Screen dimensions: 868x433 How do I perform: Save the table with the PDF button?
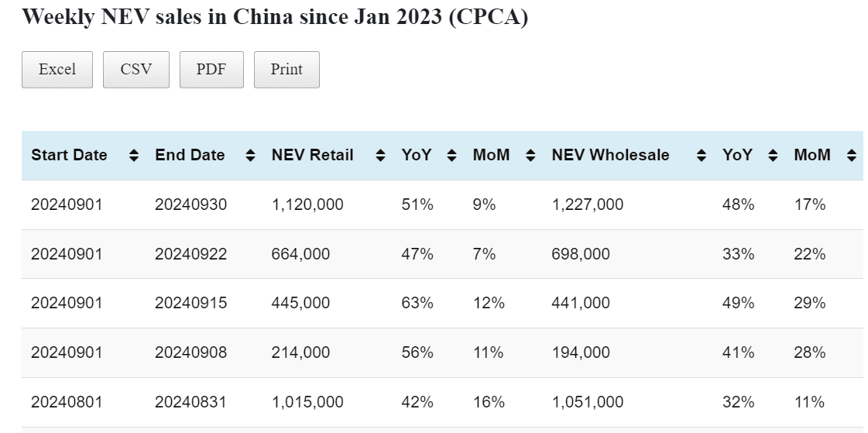(x=211, y=70)
